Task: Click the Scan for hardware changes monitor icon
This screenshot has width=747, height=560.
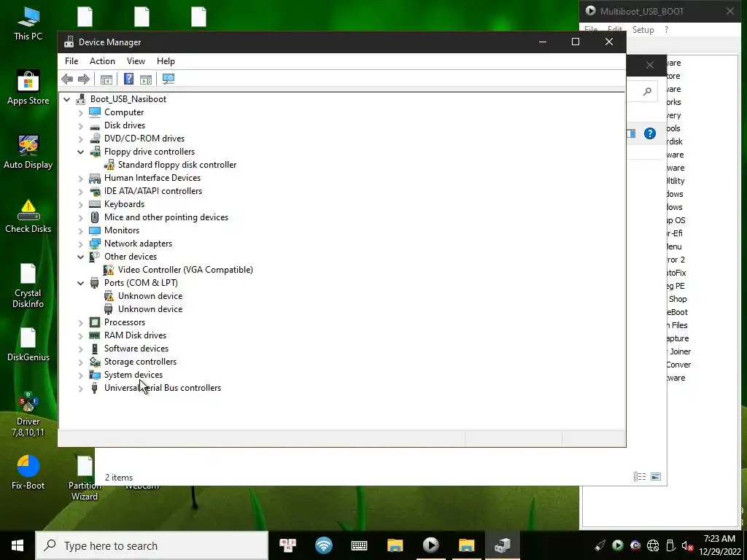Action: point(169,79)
